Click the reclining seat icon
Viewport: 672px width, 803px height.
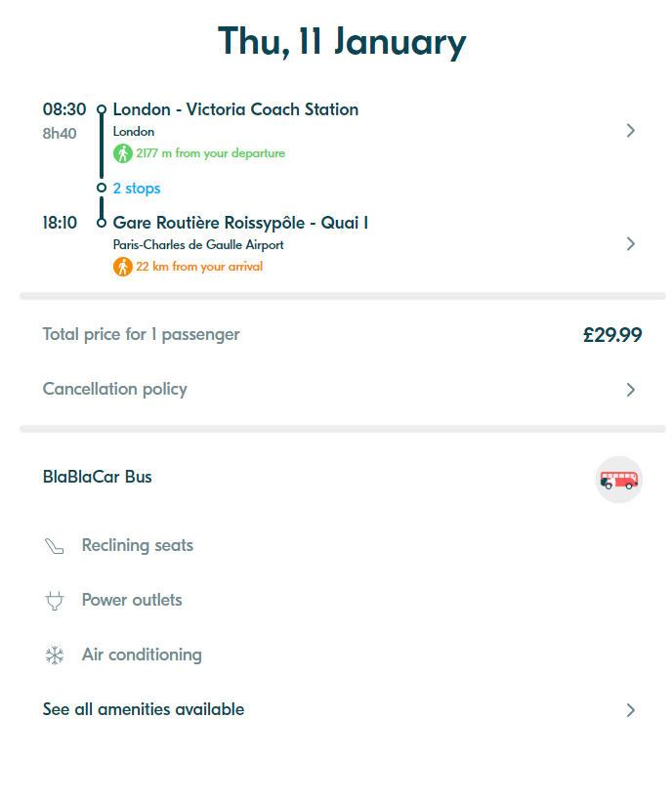[55, 546]
